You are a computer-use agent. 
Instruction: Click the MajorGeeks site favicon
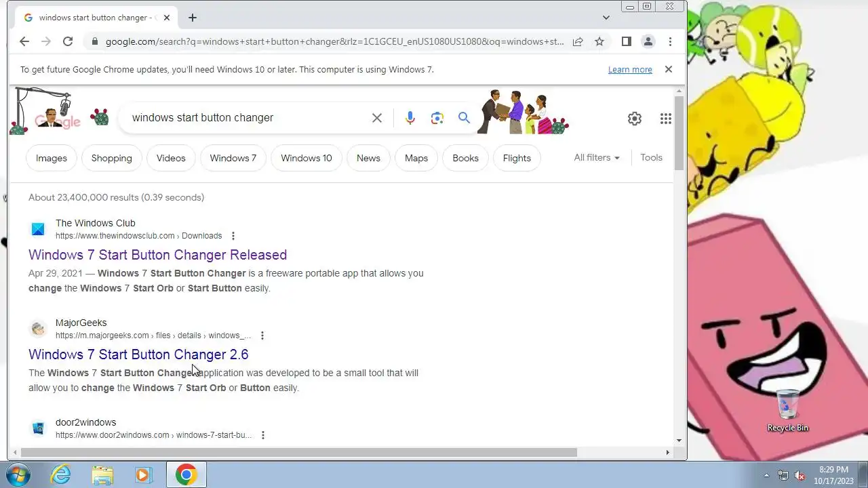38,329
